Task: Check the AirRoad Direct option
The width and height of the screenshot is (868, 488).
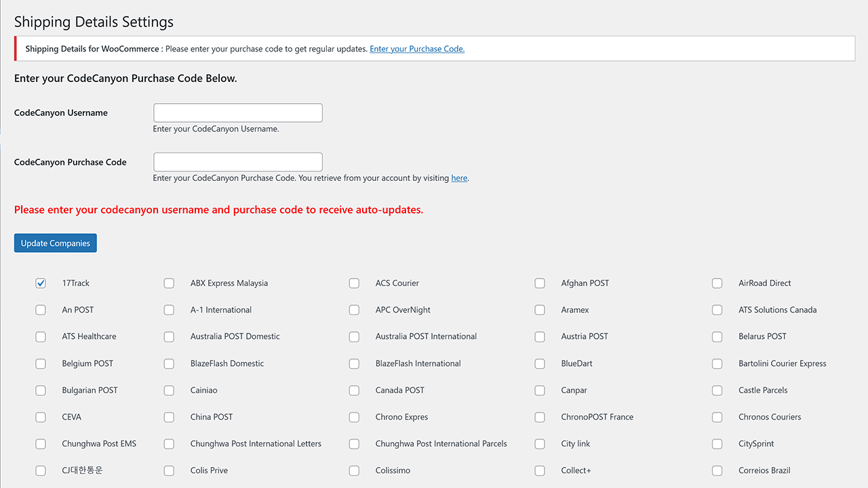Action: click(717, 283)
